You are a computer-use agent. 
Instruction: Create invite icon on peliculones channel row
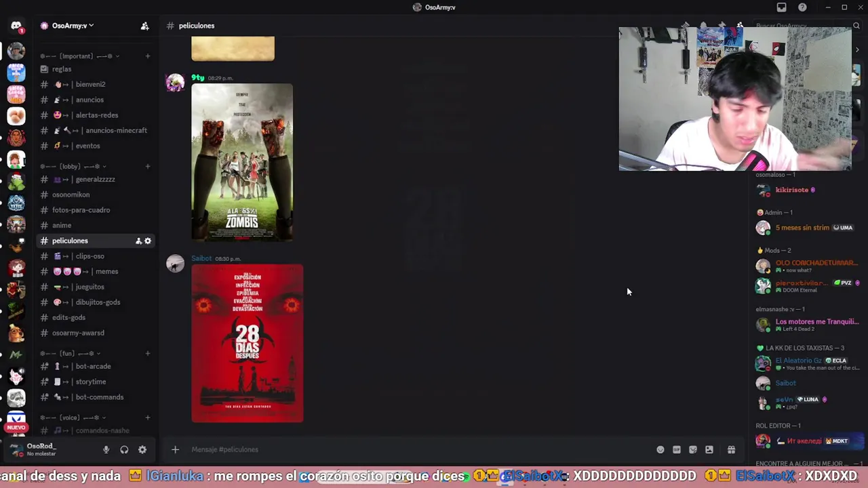[x=138, y=241]
